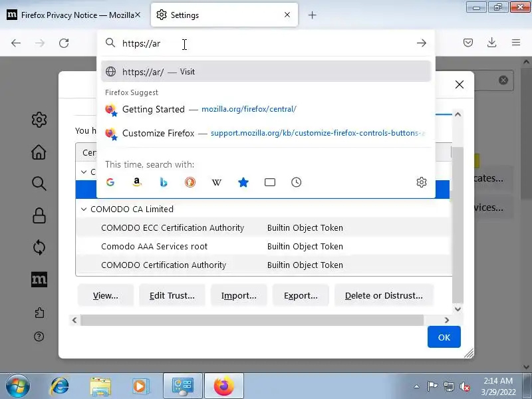Select COMODO Certification Authority row
Image resolution: width=532 pixels, height=399 pixels.
tap(264, 265)
